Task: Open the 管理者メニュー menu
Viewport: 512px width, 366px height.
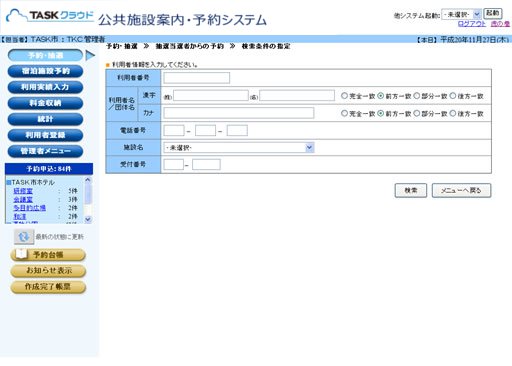Action: coord(45,151)
